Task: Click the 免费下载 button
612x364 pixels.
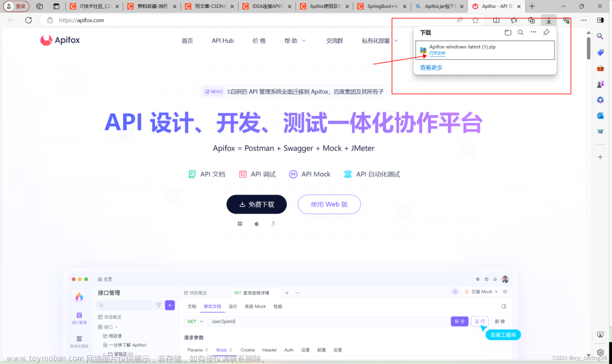Action: (256, 204)
